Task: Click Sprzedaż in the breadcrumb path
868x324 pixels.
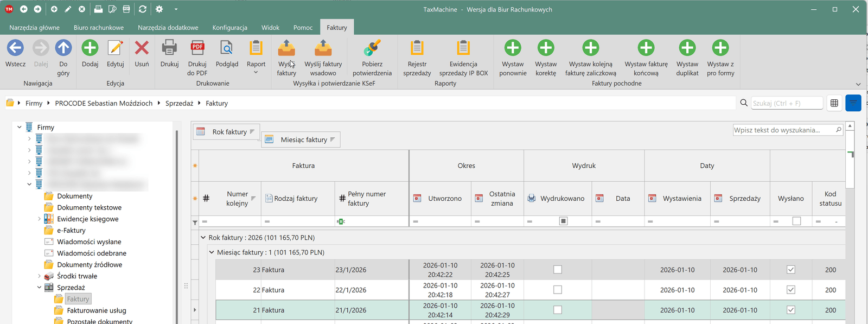Action: [179, 103]
